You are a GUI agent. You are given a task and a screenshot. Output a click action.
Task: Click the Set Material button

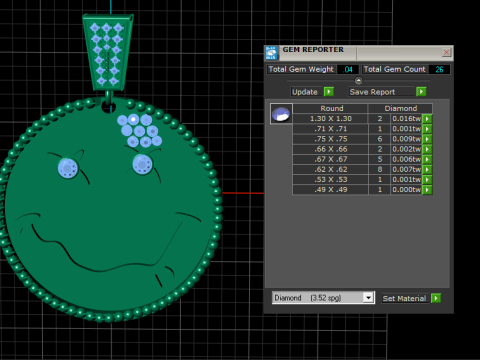(404, 298)
